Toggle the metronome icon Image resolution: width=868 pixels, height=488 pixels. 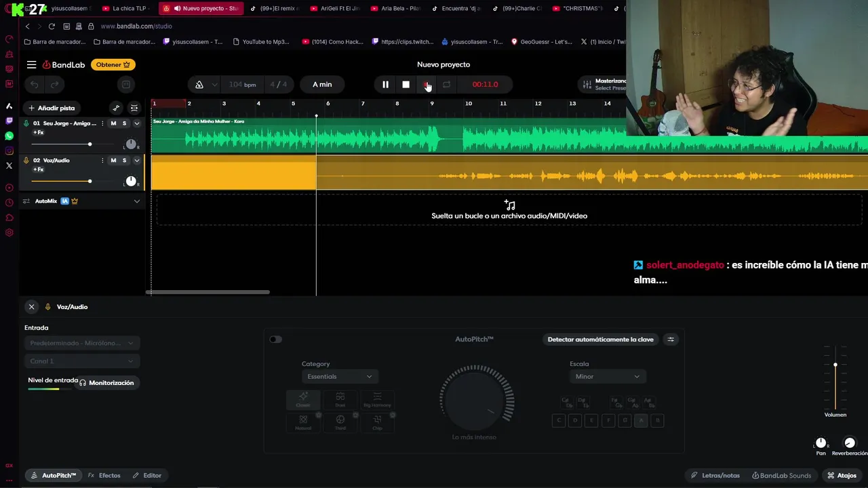coord(199,85)
